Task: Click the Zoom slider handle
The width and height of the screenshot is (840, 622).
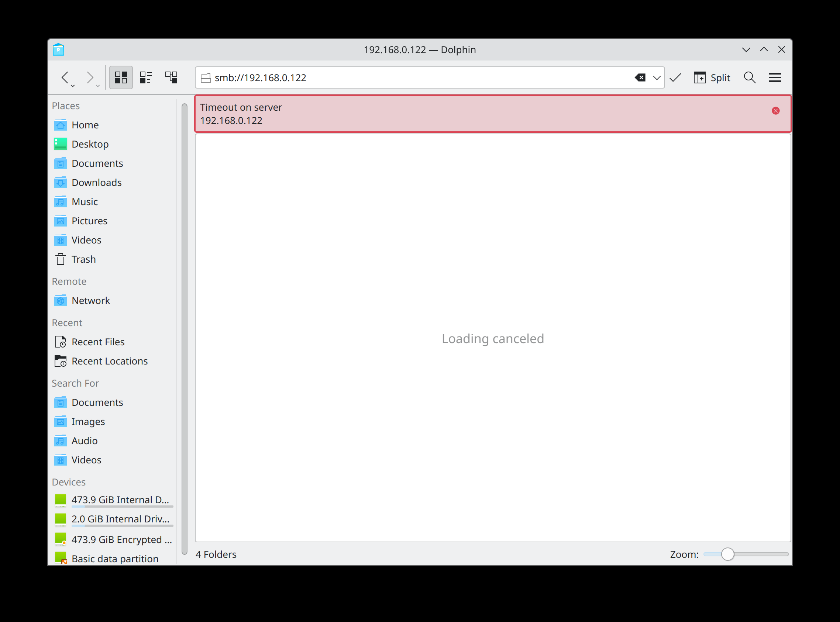Action: (x=727, y=554)
